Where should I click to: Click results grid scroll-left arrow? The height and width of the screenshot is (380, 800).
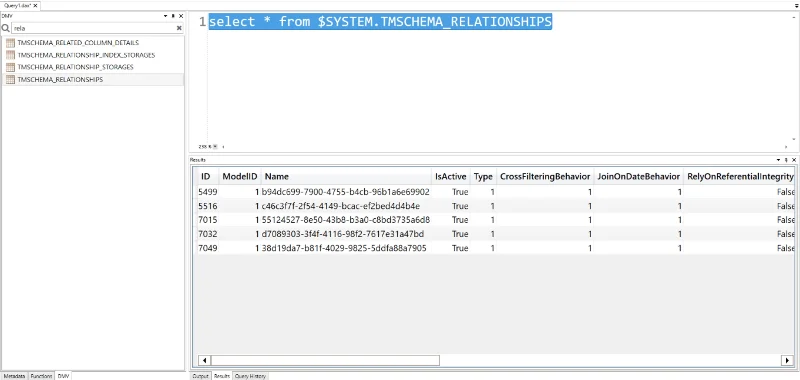204,361
